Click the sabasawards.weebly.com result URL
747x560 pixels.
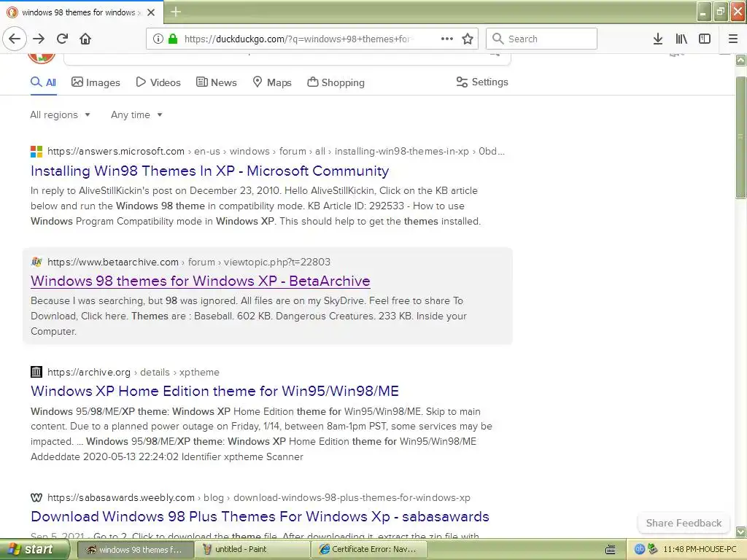click(x=259, y=497)
